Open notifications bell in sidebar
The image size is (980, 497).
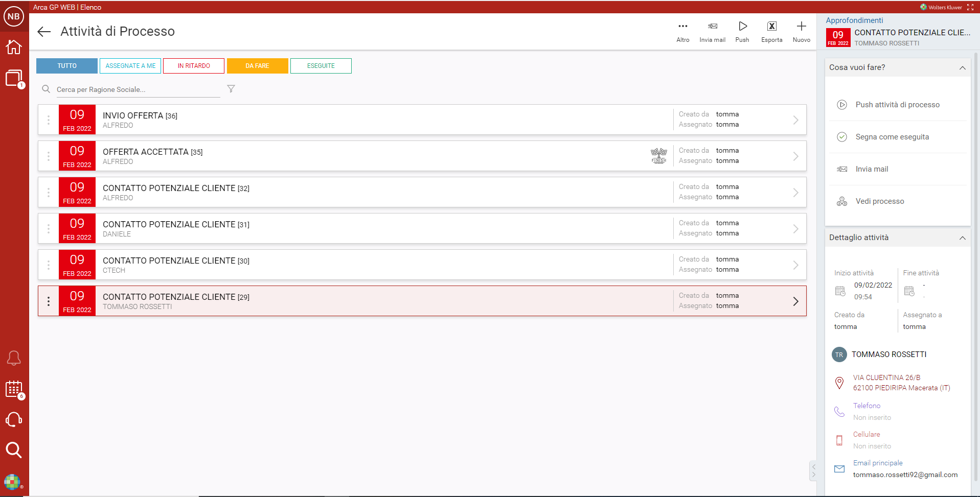(14, 358)
